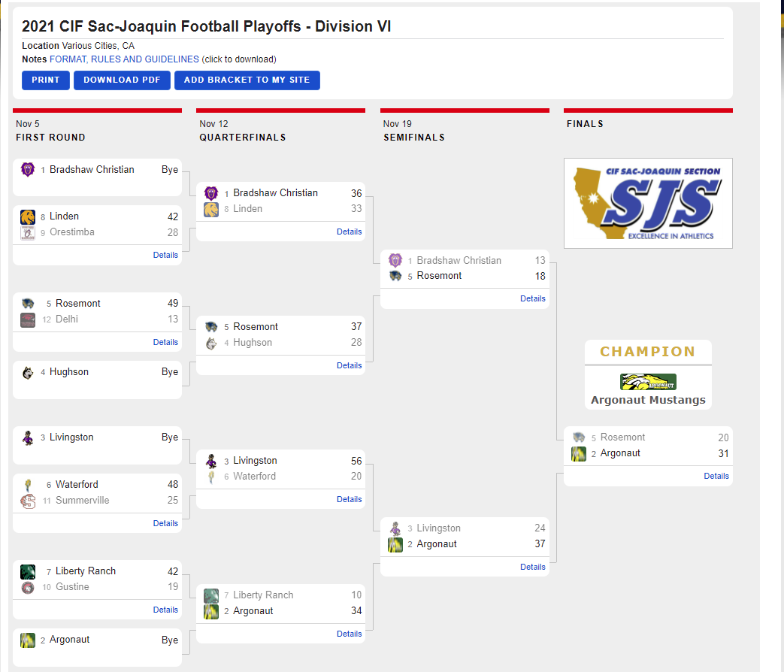784x672 pixels.
Task: Click Rosemont logo in semifinals matchup
Action: coord(395,276)
